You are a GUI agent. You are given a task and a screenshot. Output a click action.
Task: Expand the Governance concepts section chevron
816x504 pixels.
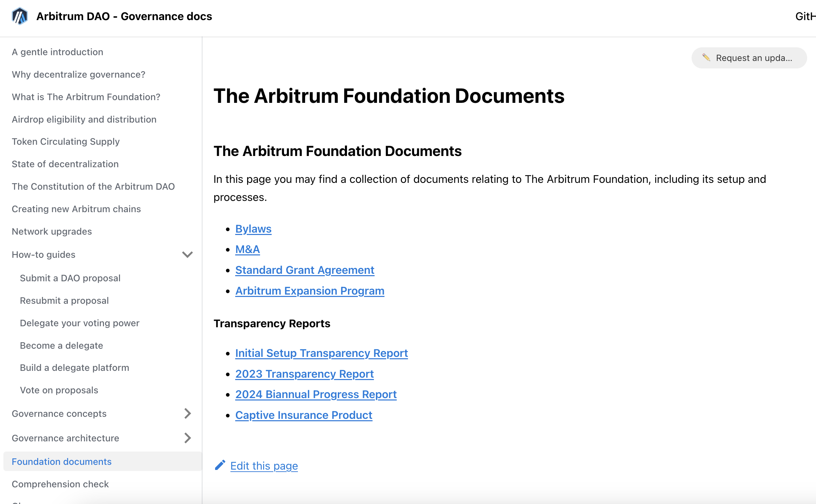(x=187, y=413)
